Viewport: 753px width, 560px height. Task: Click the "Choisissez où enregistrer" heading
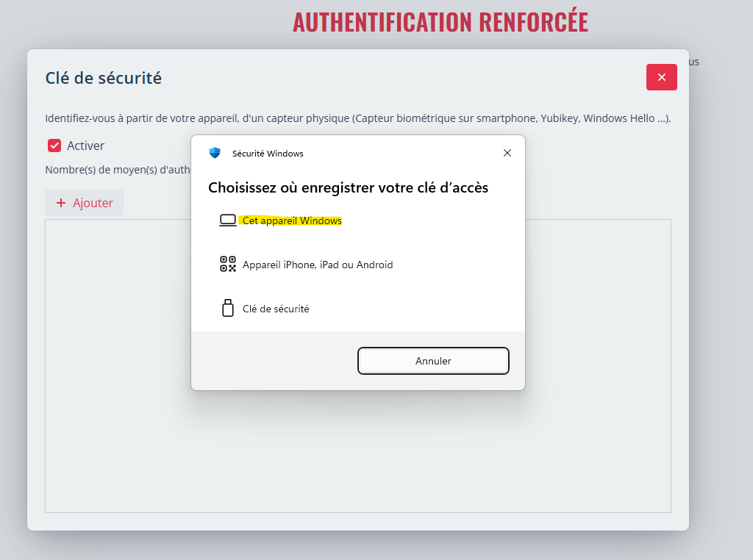348,187
